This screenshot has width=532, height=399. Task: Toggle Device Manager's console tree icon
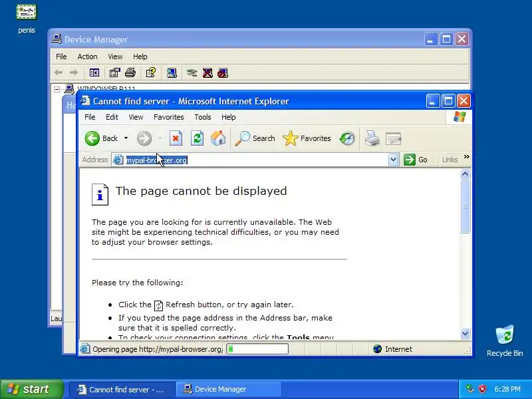tap(94, 72)
